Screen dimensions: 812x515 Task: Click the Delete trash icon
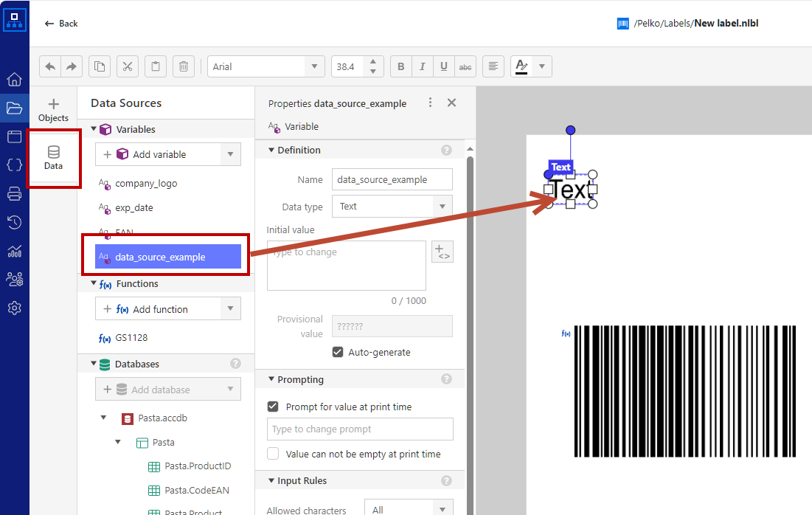(183, 66)
